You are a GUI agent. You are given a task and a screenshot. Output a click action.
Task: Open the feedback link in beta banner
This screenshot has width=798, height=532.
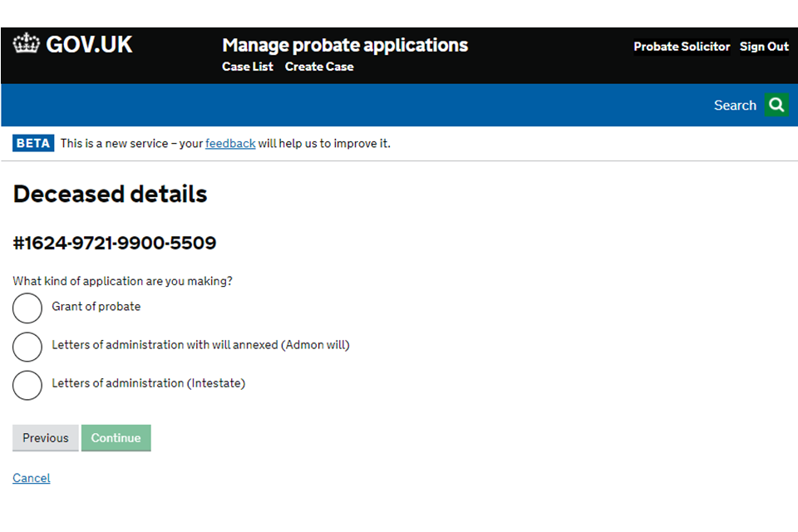click(x=230, y=144)
